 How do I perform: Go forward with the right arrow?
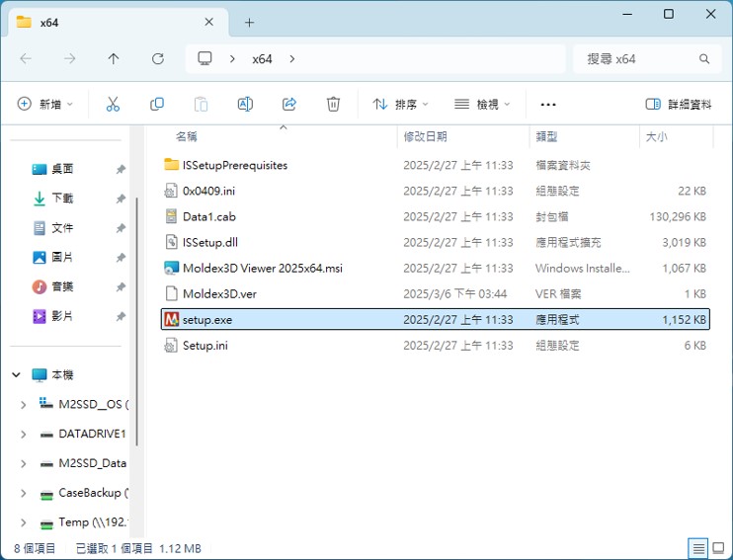70,59
